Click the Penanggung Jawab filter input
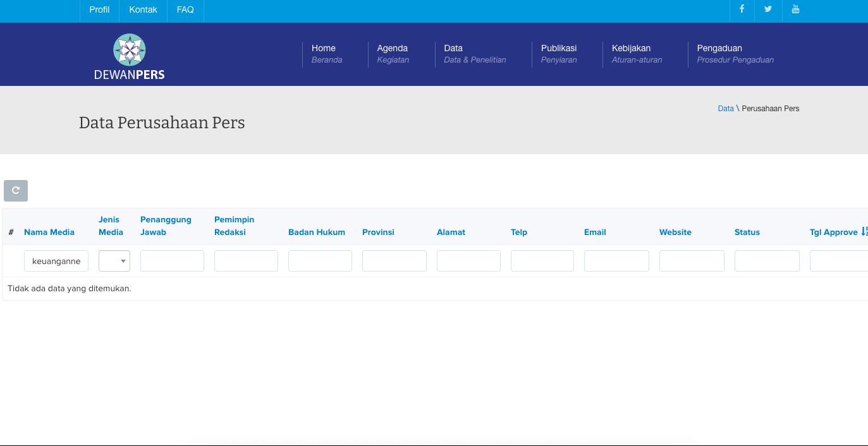The height and width of the screenshot is (446, 868). click(x=172, y=261)
